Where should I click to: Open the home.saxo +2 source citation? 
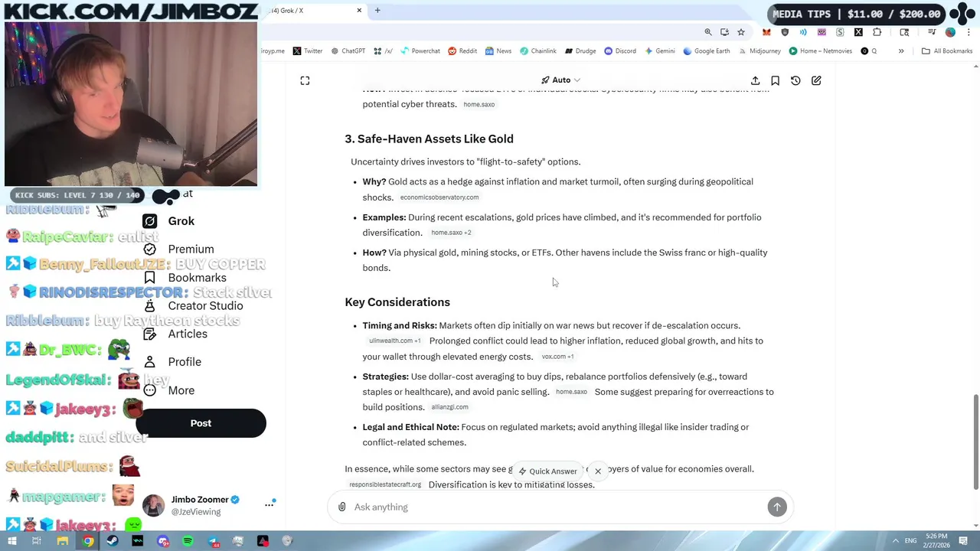(x=451, y=233)
